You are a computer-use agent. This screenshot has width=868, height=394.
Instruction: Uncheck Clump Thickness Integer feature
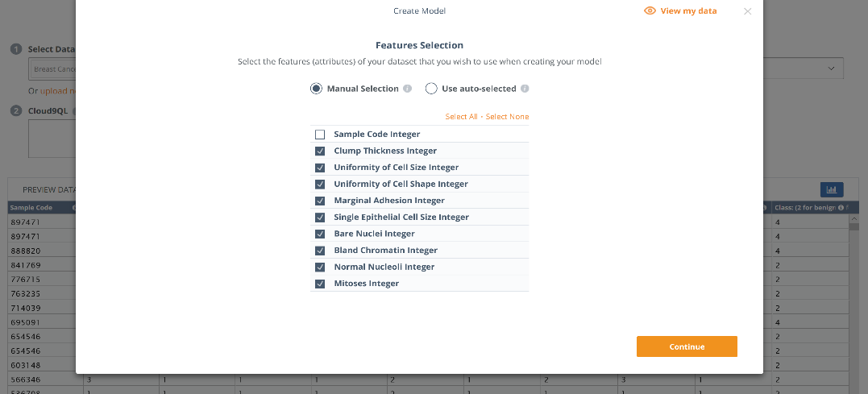coord(320,151)
